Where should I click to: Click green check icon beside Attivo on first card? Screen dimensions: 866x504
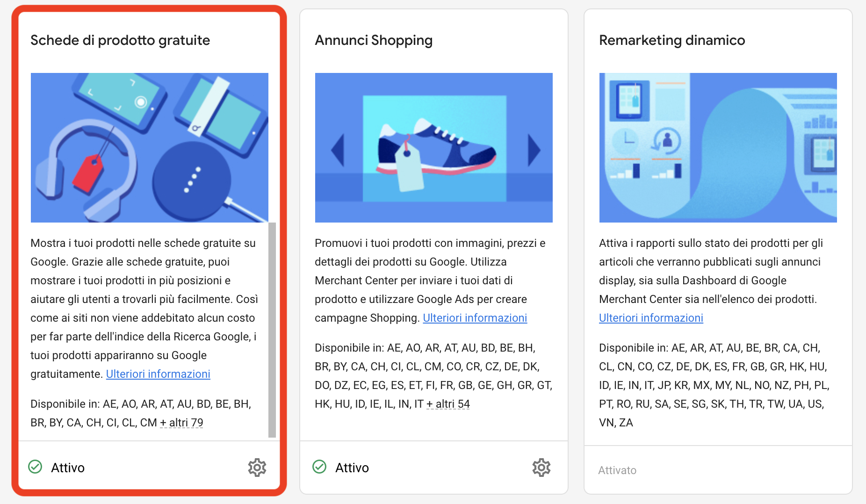click(36, 467)
